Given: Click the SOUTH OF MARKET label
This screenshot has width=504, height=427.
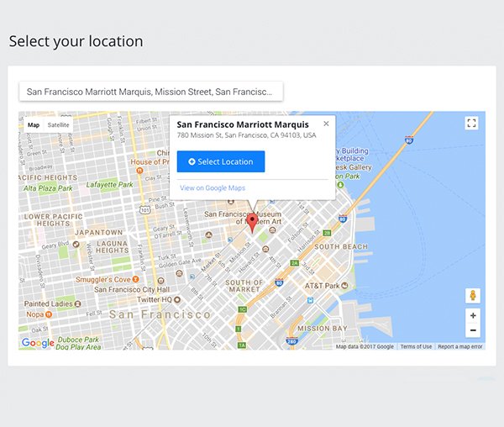Looking at the screenshot, I should click(244, 286).
